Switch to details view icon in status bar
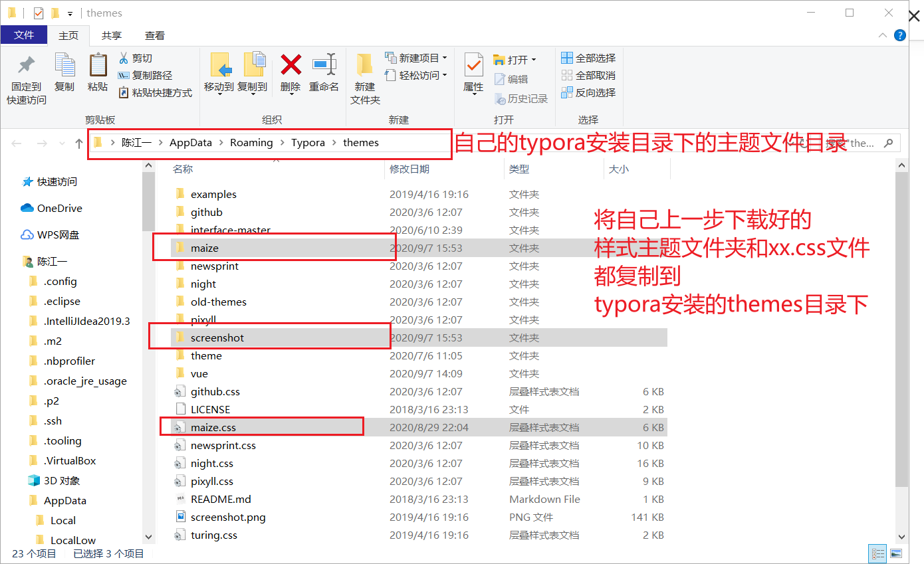 coord(878,553)
